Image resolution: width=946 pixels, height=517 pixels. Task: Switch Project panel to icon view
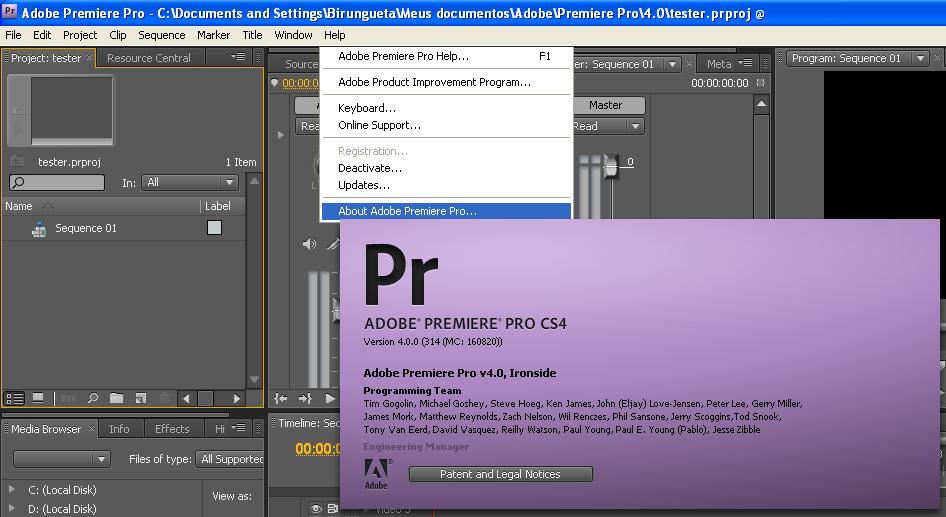[38, 398]
